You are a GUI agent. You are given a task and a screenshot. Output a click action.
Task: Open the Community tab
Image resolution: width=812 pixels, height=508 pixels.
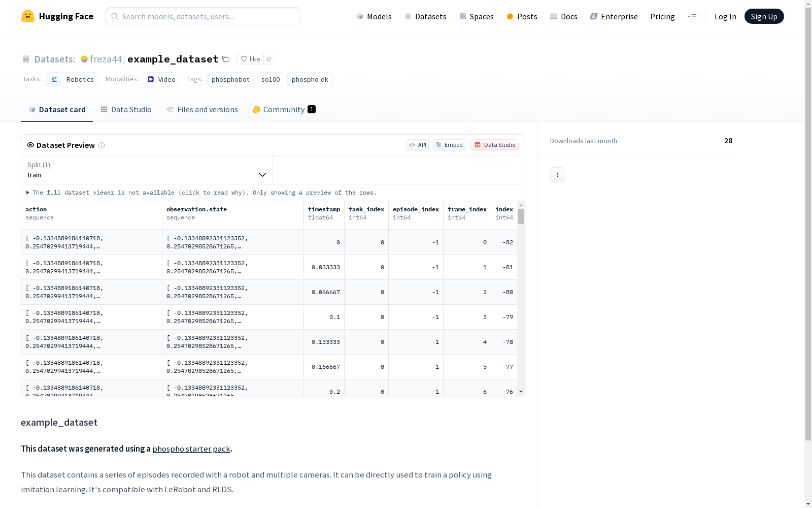click(x=284, y=110)
